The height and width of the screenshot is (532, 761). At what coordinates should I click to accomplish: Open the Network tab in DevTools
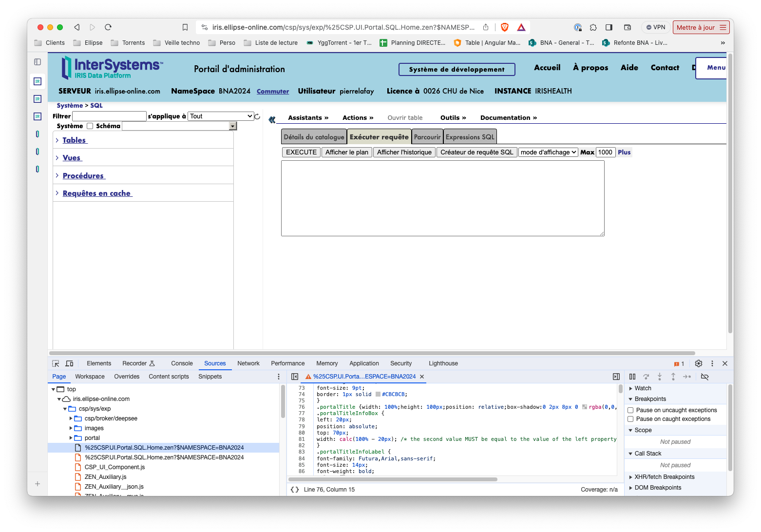pos(248,363)
